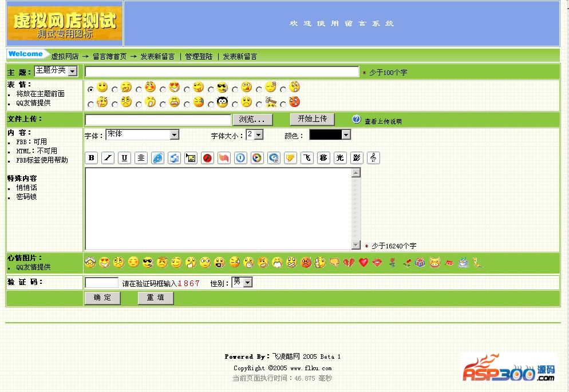The width and height of the screenshot is (569, 392).
Task: Insert the angry red face mood image
Action: 306,262
